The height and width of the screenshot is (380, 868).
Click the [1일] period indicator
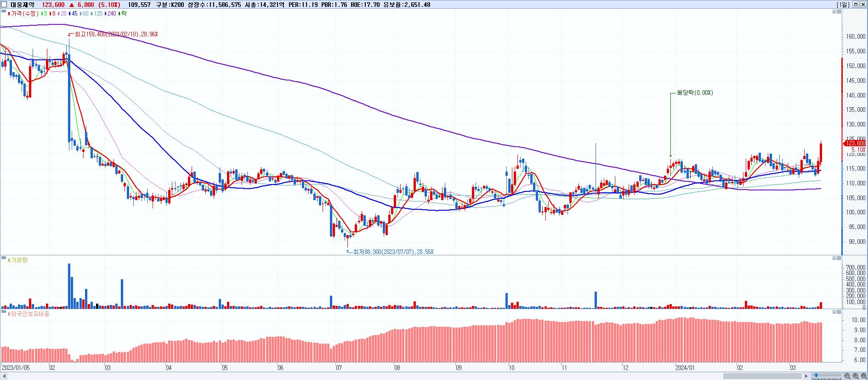(844, 5)
